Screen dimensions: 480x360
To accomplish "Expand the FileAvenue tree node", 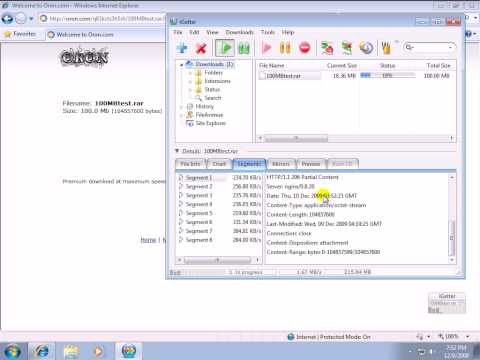I will 182,115.
